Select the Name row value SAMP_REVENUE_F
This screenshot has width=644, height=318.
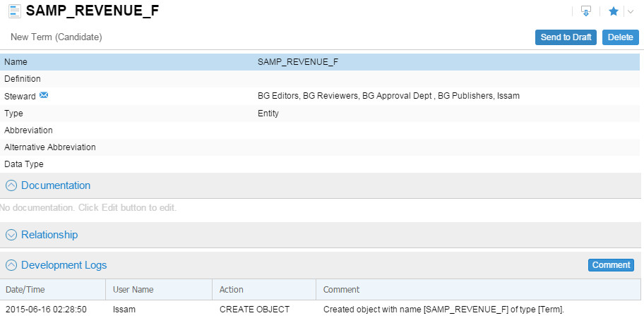point(298,62)
